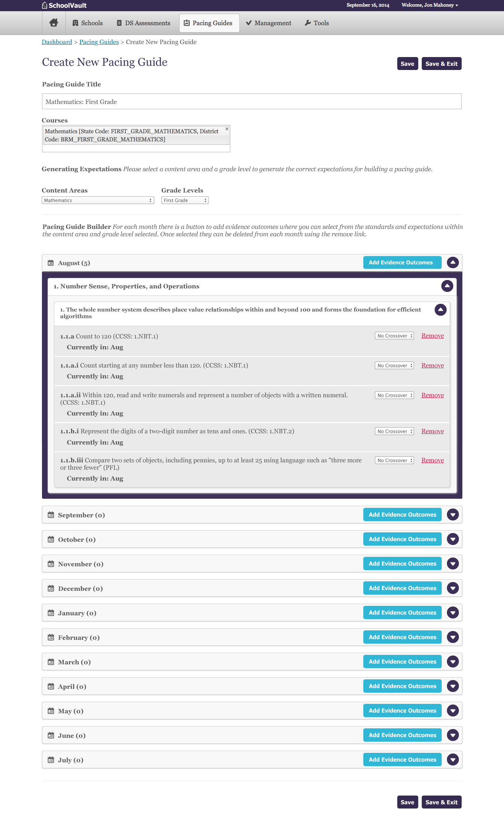Collapse the August section with up arrow
This screenshot has width=504, height=840.
pos(453,262)
